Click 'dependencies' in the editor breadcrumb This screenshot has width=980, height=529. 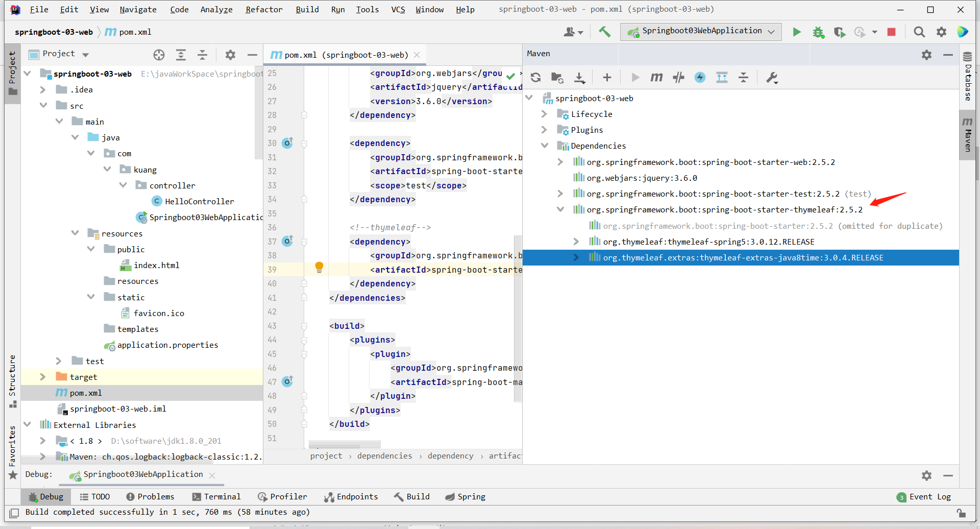tap(384, 456)
